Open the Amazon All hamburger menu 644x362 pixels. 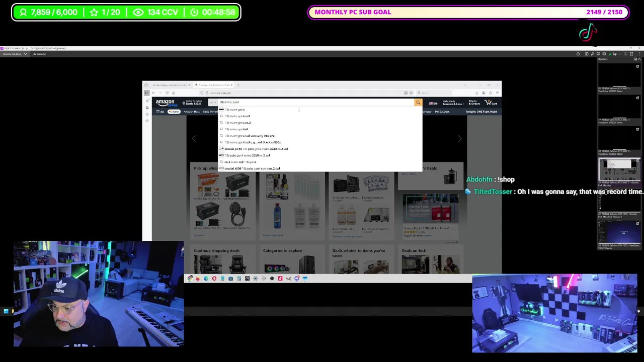pyautogui.click(x=160, y=112)
